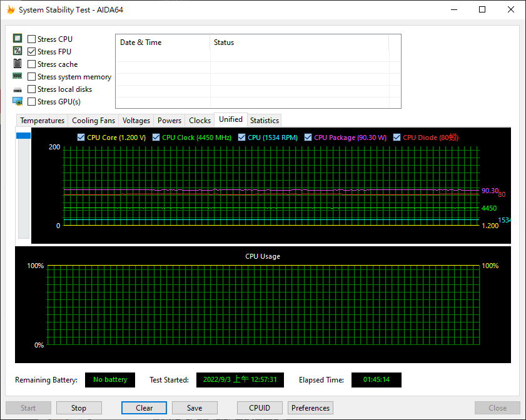The width and height of the screenshot is (526, 420).
Task: Click the Stress GPU(s) graphics card icon
Action: [x=18, y=101]
